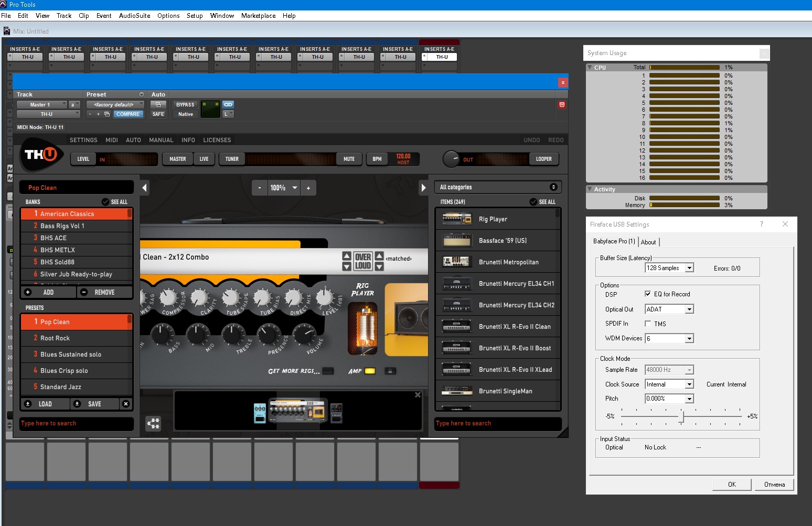Toggle banks SEE ALL checkmark
812x526 pixels.
tap(105, 202)
